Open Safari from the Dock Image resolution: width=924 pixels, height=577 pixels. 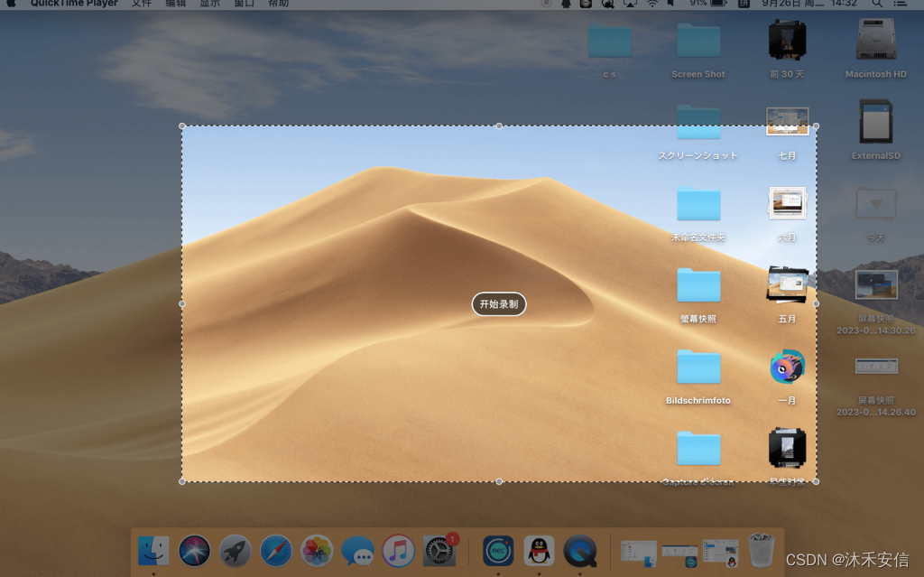[x=276, y=551]
